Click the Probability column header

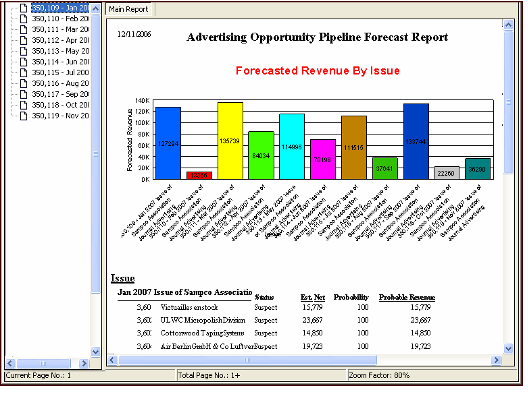coord(351,297)
